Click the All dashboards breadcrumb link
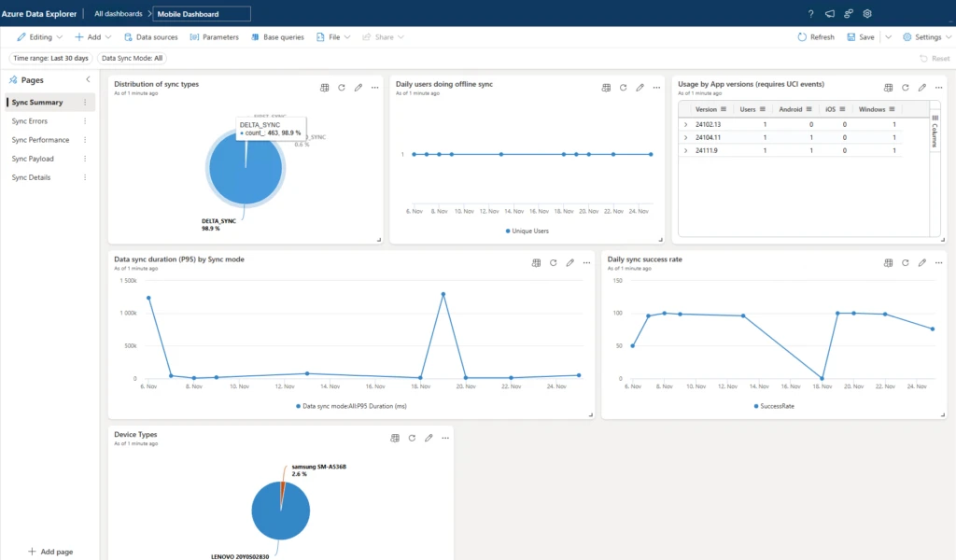The height and width of the screenshot is (560, 956). (119, 14)
